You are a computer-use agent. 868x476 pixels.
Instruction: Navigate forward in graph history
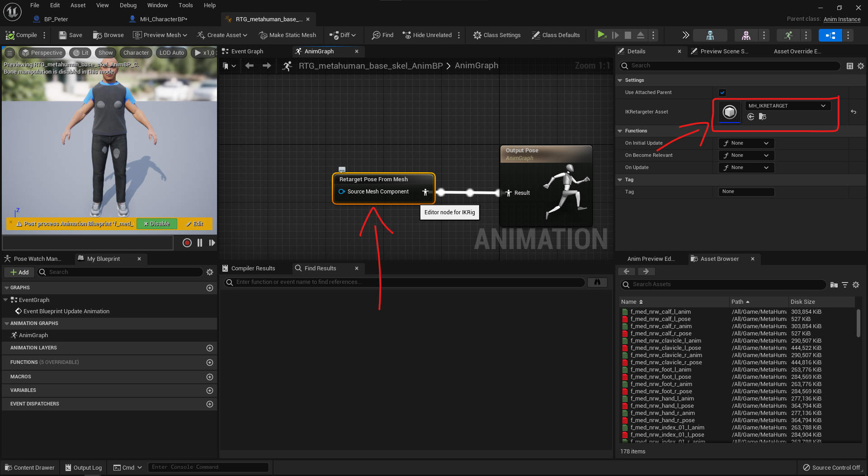tap(267, 66)
